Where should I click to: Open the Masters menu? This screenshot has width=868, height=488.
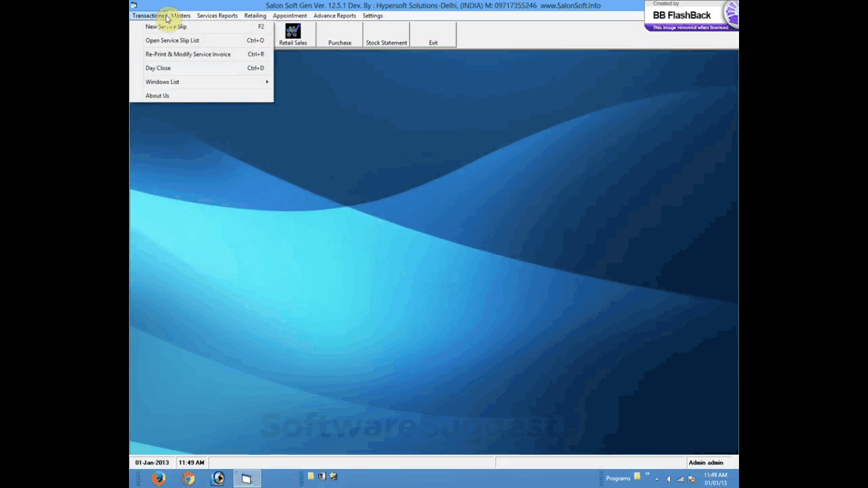tap(180, 16)
